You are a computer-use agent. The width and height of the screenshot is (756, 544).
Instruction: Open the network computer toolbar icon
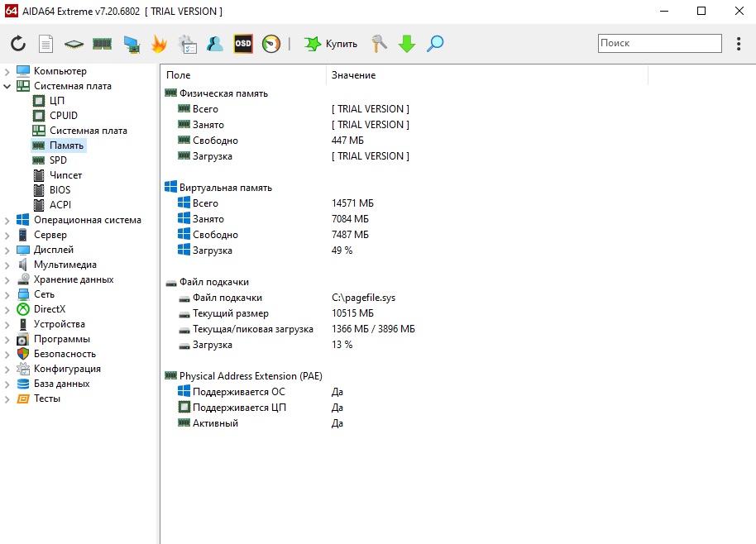click(x=132, y=45)
